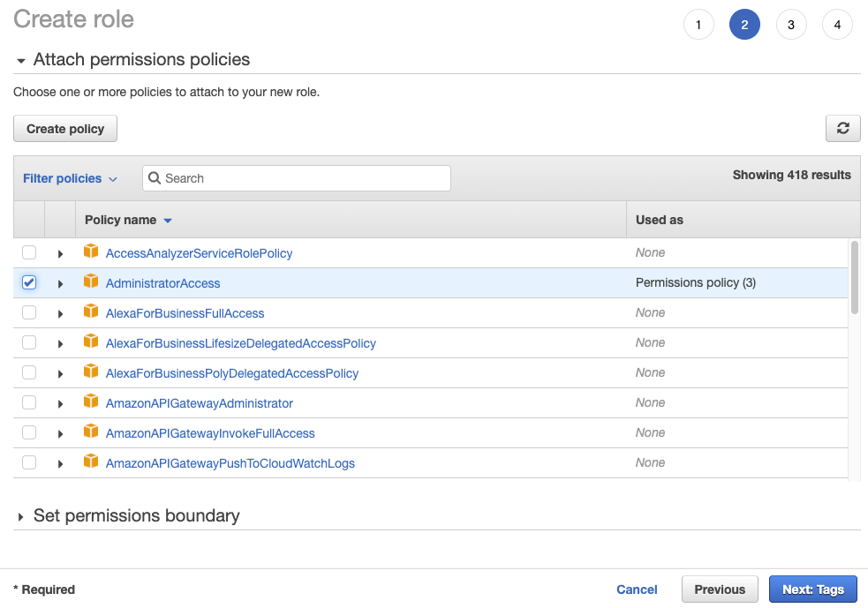Expand the AmazonAPIGatewayPushToCloudWatchLogs row details
Screen dimensions: 868x608
coord(60,463)
